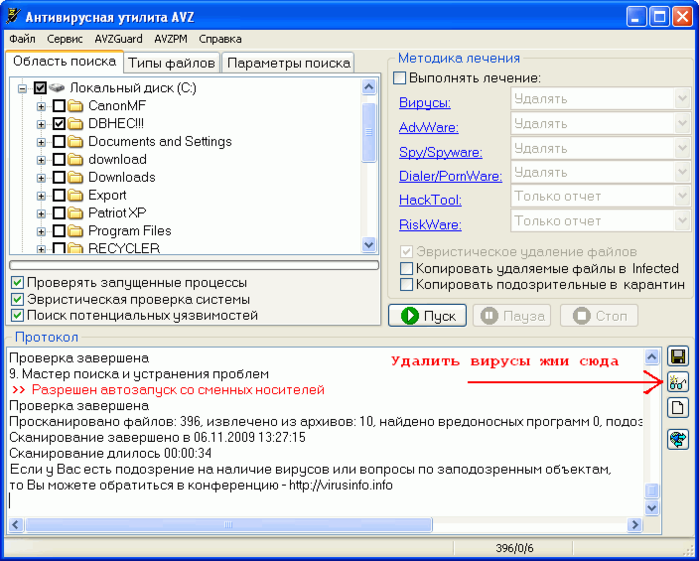Click the folder tree scroll down arrow

point(369,245)
